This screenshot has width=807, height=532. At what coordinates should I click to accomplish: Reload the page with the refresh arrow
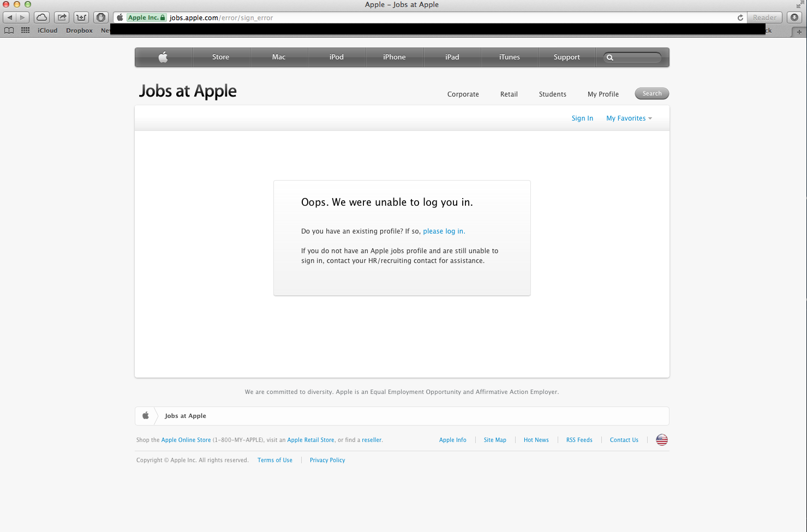pos(740,17)
